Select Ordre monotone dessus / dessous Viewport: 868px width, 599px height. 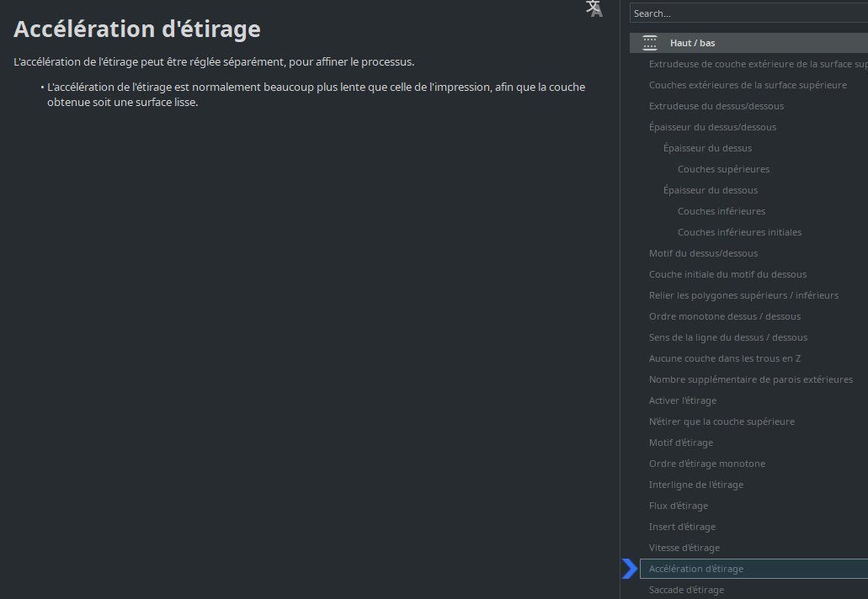pyautogui.click(x=724, y=316)
